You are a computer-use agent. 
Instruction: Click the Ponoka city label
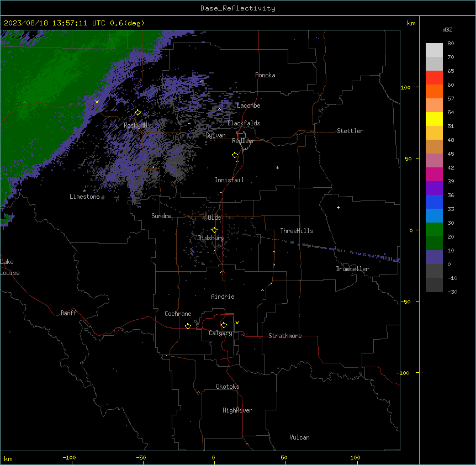(x=265, y=75)
